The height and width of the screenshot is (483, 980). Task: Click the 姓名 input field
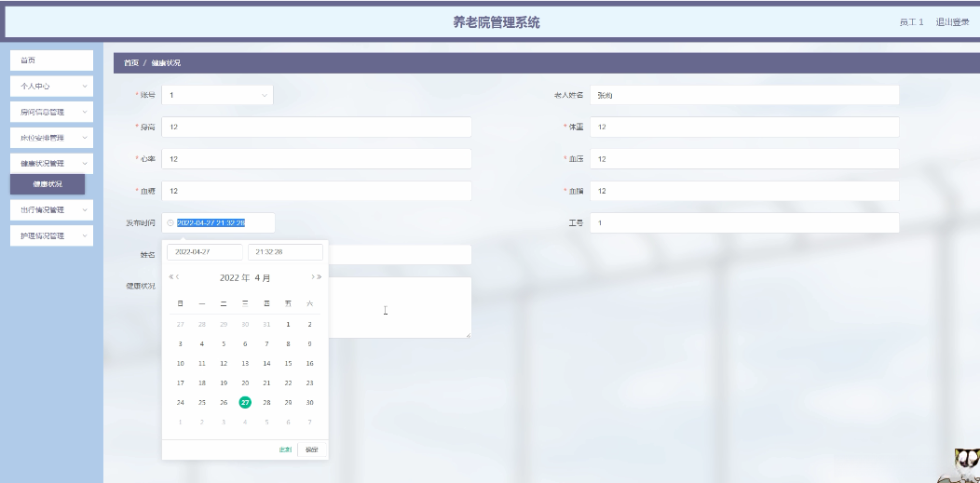(400, 255)
